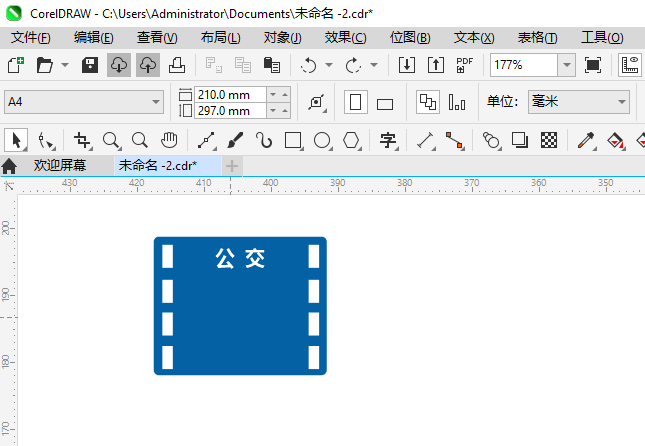Click the cloud upload icon
This screenshot has height=446, width=645.
tap(148, 65)
